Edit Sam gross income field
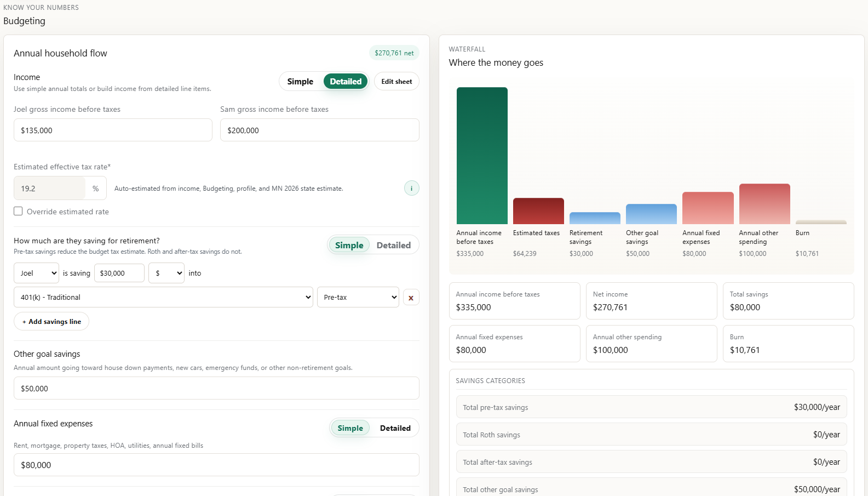The width and height of the screenshot is (868, 496). click(x=320, y=130)
